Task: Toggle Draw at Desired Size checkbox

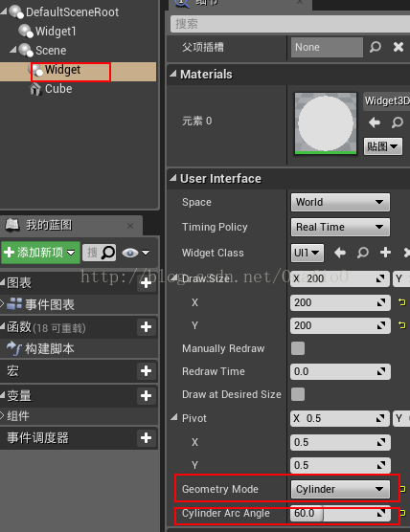Action: [x=298, y=394]
